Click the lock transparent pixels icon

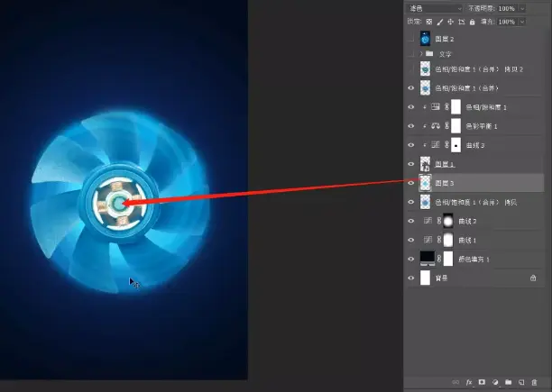tap(428, 22)
